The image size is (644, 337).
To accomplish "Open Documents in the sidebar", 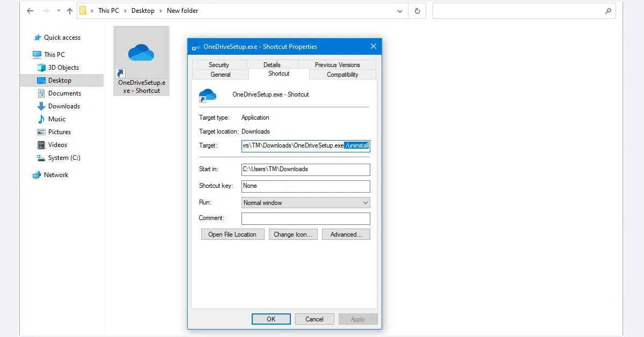I will click(64, 93).
